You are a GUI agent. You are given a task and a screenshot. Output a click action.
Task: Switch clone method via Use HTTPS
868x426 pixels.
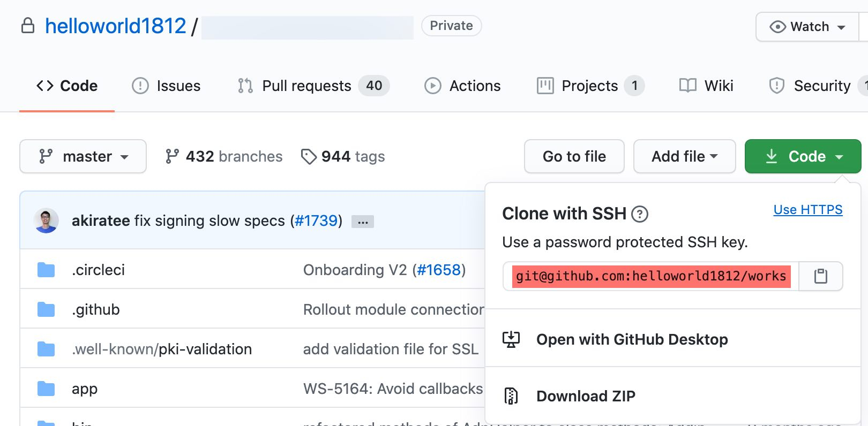tap(808, 210)
